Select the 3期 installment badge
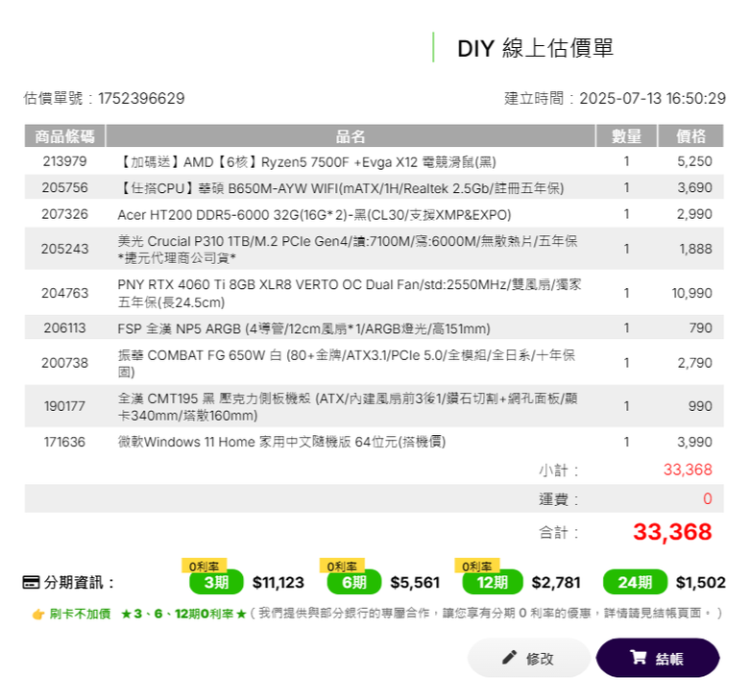The height and width of the screenshot is (700, 749). pos(216,582)
